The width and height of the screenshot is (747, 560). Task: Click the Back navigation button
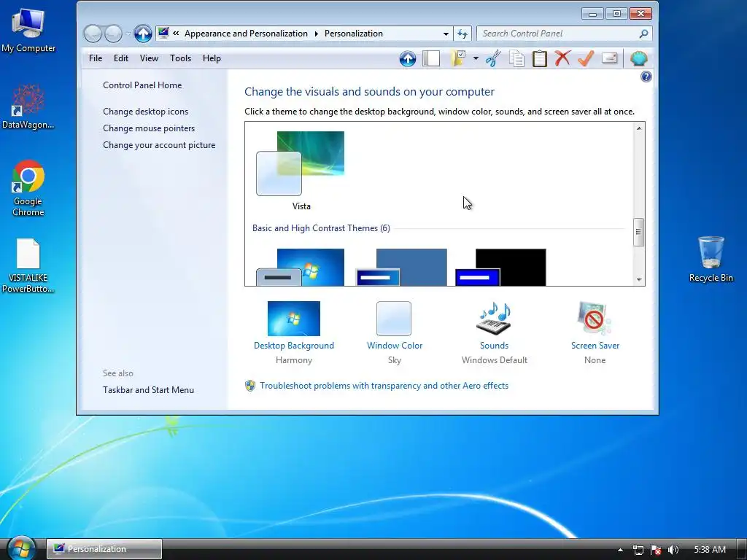point(93,34)
